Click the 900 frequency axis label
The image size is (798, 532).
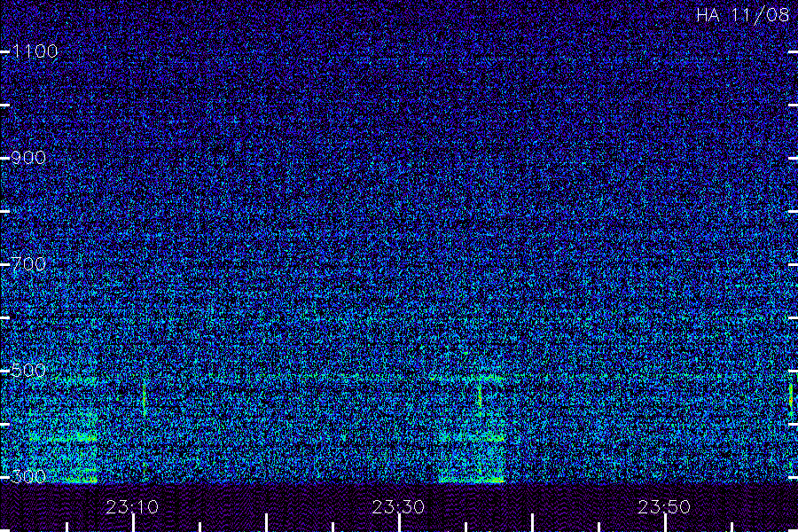(28, 157)
